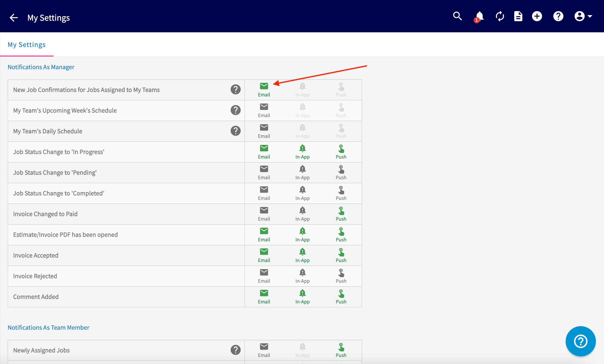Click the 'Estimate/Invoice PDF has been opened' label
Viewport: 604px width, 364px height.
click(65, 235)
